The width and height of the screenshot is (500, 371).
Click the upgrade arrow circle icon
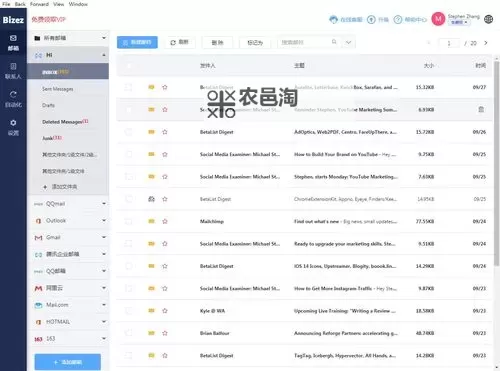[x=371, y=20]
